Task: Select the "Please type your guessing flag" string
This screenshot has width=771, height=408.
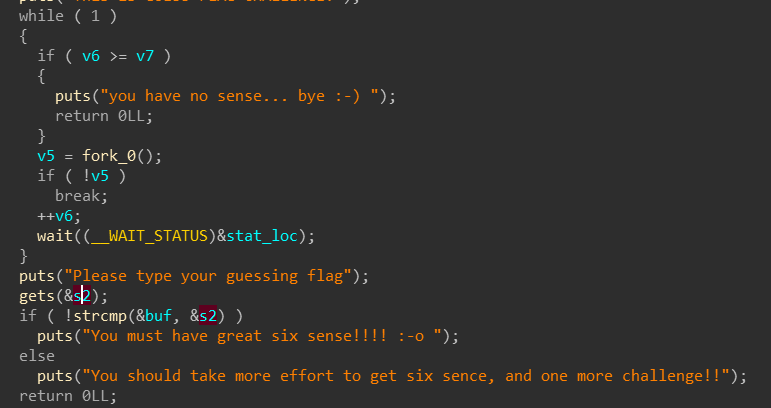Action: pyautogui.click(x=208, y=276)
